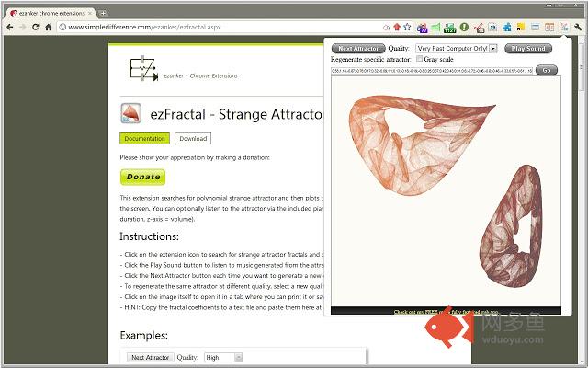The width and height of the screenshot is (588, 368).
Task: Click the yellow Donate button
Action: 143,177
